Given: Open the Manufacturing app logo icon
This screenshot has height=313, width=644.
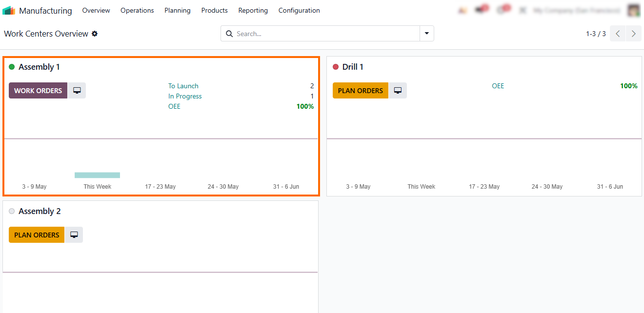Looking at the screenshot, I should click(x=9, y=10).
